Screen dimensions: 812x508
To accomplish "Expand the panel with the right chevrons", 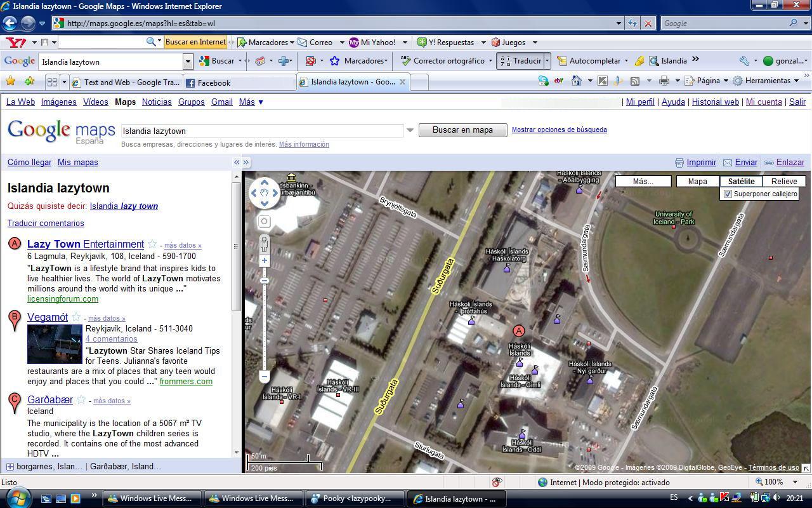I will pyautogui.click(x=246, y=163).
